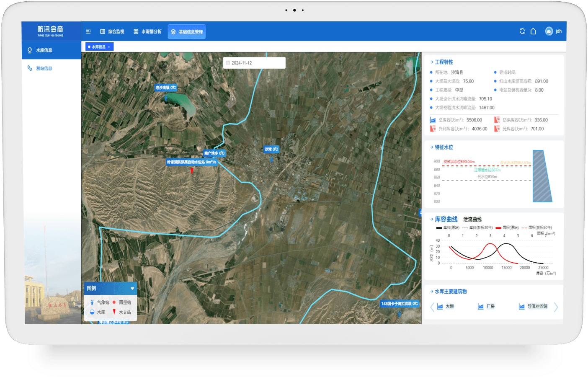Click the 防洪库容 dam icon
The image size is (588, 377).
point(497,120)
